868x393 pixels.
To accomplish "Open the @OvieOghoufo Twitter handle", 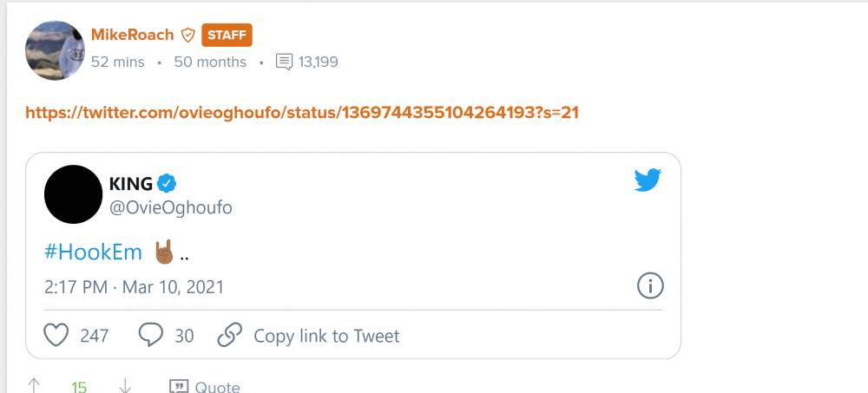I will click(170, 208).
